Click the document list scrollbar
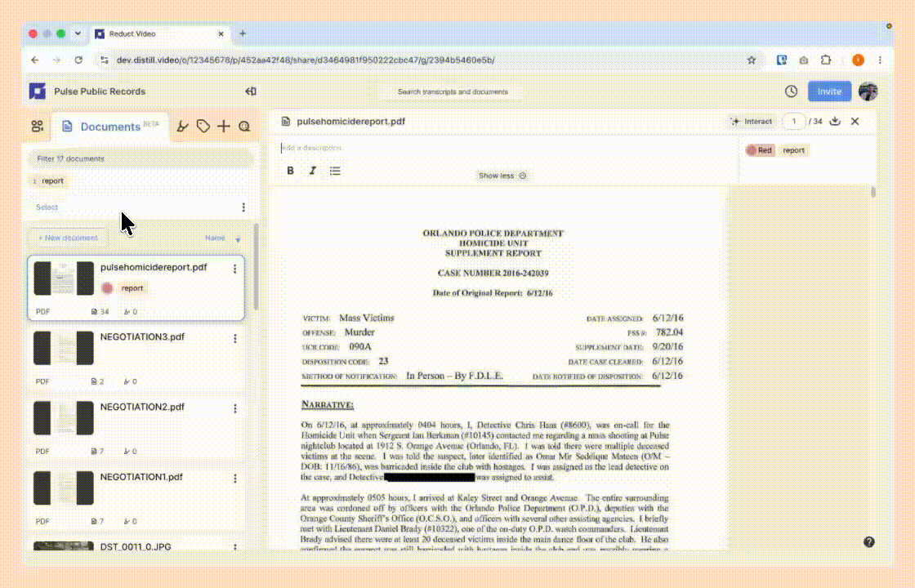 click(x=256, y=266)
